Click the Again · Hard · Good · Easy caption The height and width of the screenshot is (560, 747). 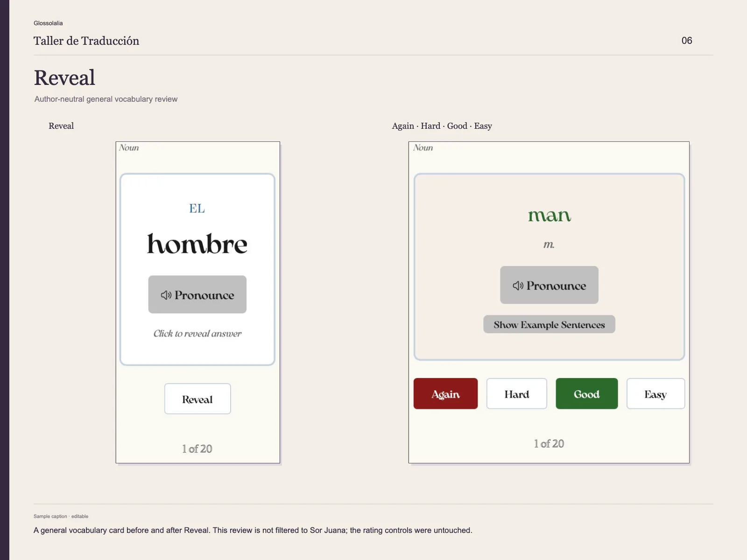coord(442,126)
